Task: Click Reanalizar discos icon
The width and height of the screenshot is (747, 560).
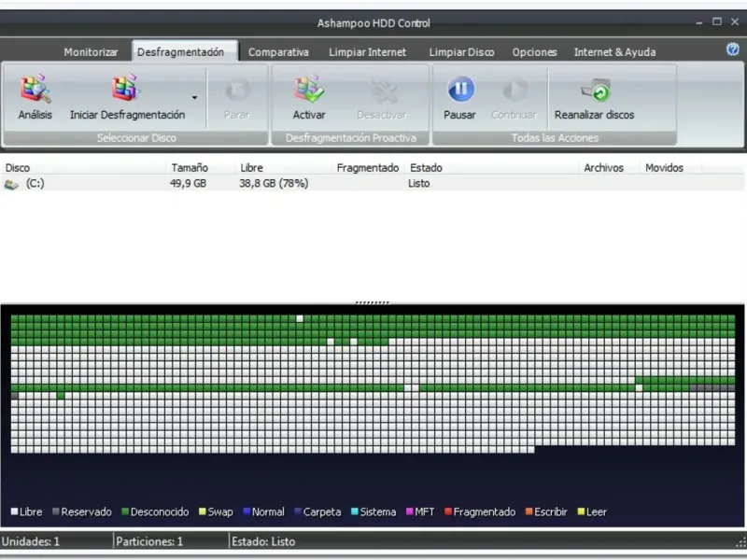Action: 595,91
